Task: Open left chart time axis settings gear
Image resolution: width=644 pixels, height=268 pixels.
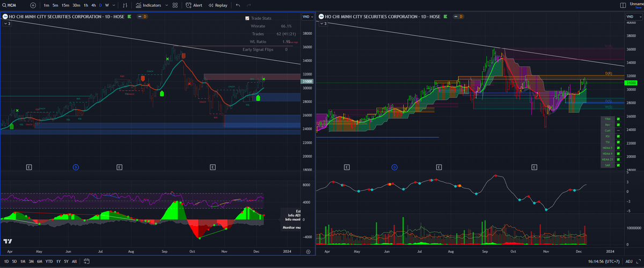Action: 308,251
